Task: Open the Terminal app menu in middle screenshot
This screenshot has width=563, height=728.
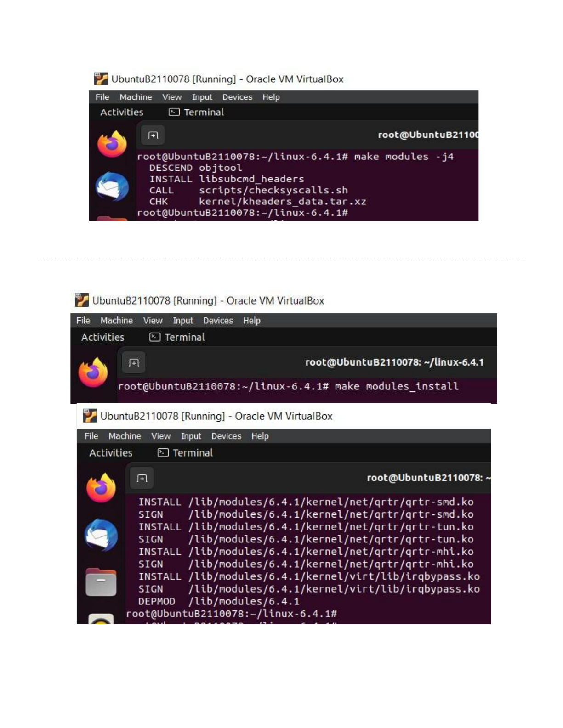Action: [177, 337]
